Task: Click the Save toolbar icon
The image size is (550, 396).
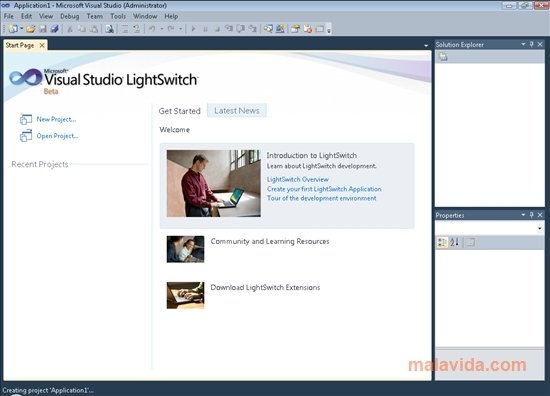Action: point(42,29)
